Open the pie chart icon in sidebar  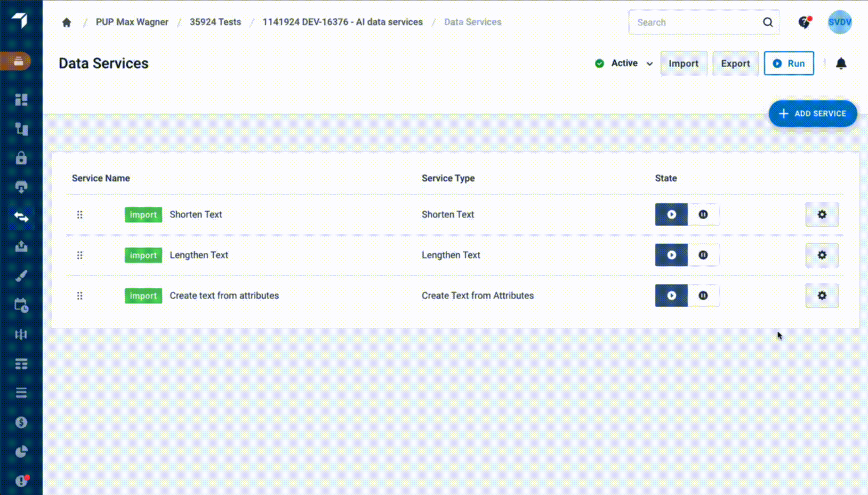coord(21,452)
